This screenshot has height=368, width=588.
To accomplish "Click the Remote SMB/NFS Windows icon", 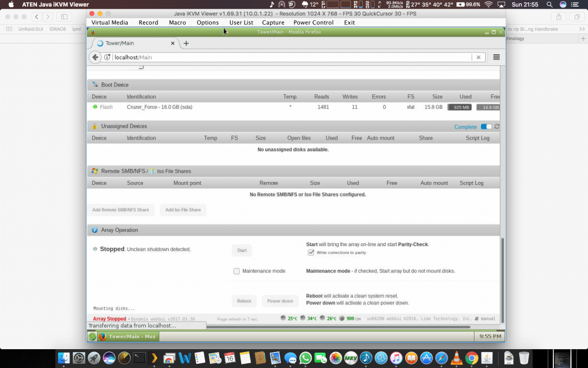I will point(95,171).
